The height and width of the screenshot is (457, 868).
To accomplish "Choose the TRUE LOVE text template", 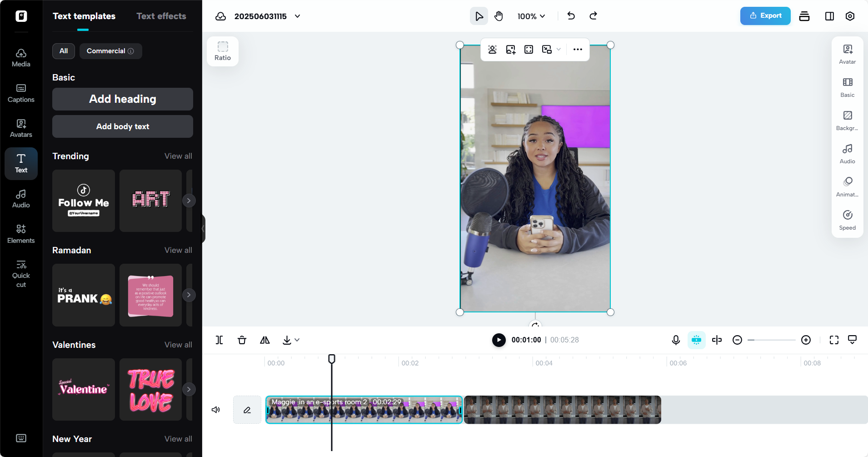I will [x=150, y=389].
